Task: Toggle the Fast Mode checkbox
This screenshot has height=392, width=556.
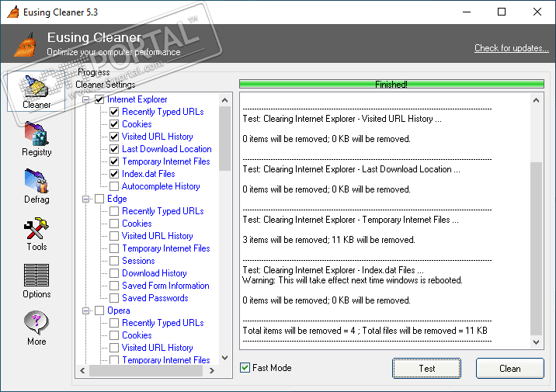Action: click(x=245, y=367)
